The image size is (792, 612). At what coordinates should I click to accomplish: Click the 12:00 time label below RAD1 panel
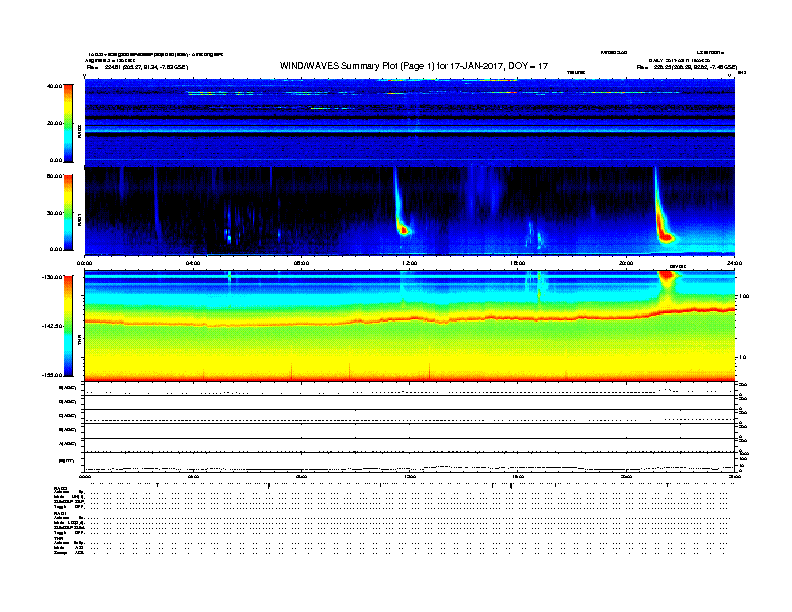(x=409, y=262)
